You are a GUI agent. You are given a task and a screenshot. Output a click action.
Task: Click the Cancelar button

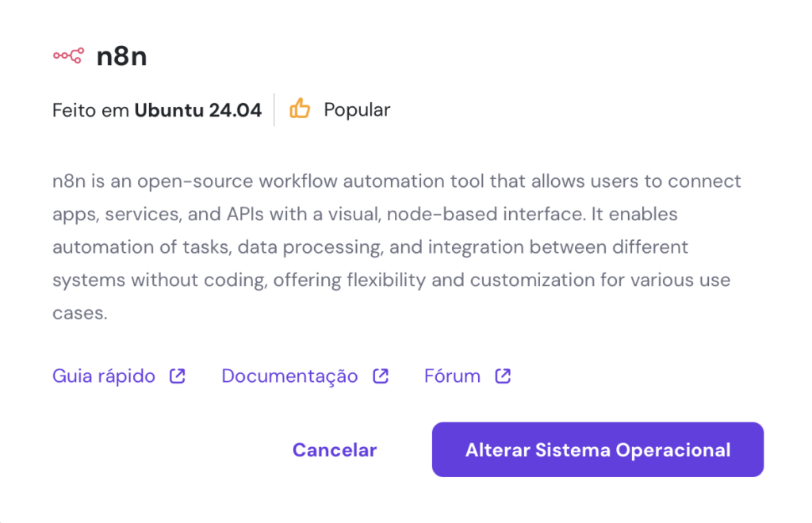click(x=335, y=449)
